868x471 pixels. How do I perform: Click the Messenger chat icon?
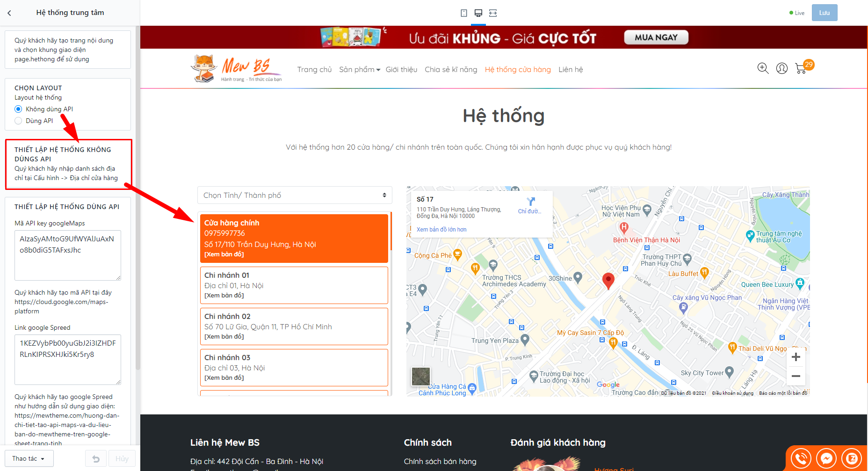pyautogui.click(x=826, y=459)
